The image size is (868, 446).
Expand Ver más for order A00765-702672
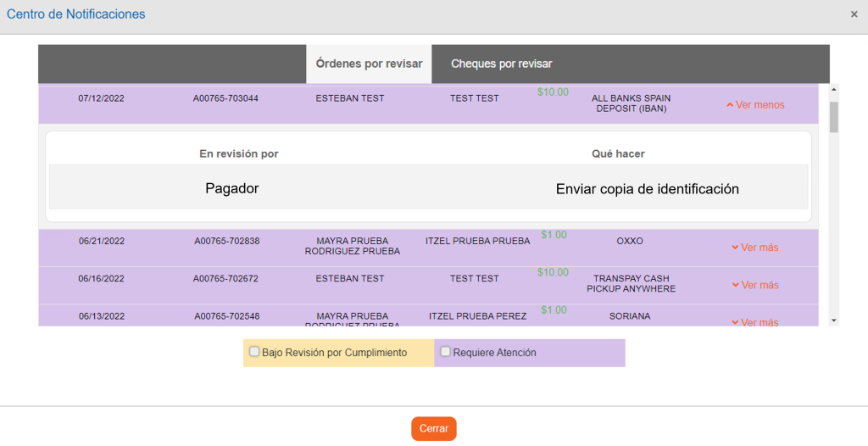click(754, 285)
